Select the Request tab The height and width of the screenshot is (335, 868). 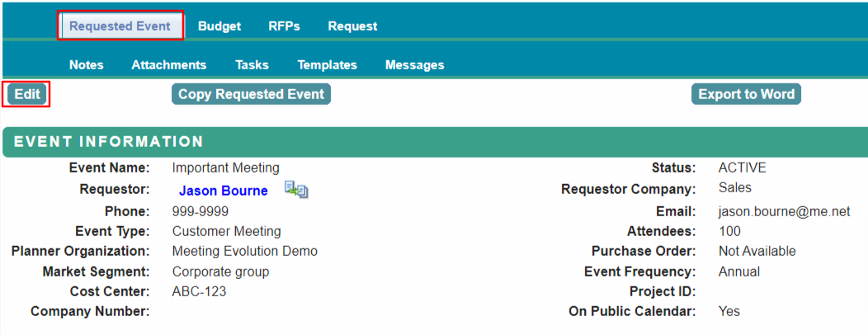[x=352, y=26]
